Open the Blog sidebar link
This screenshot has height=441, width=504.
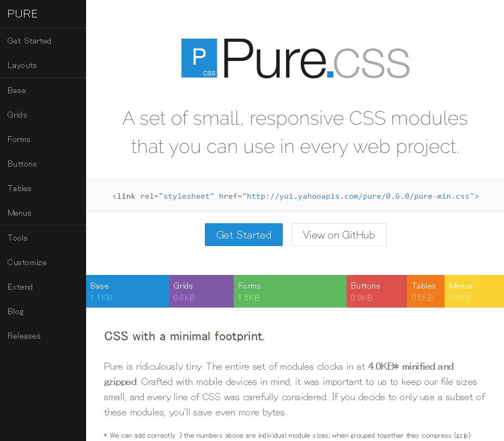[42, 311]
